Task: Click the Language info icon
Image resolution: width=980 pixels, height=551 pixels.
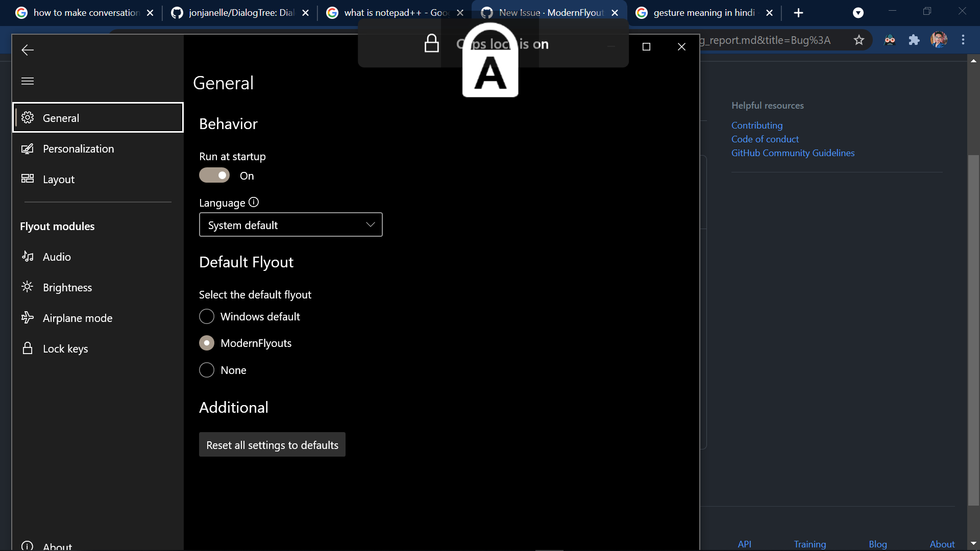Action: pos(254,202)
